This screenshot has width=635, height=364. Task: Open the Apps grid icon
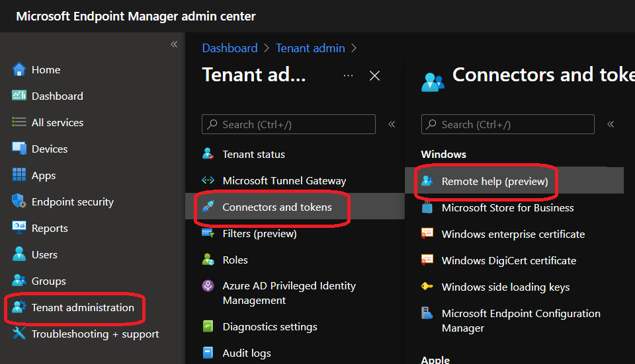(19, 175)
